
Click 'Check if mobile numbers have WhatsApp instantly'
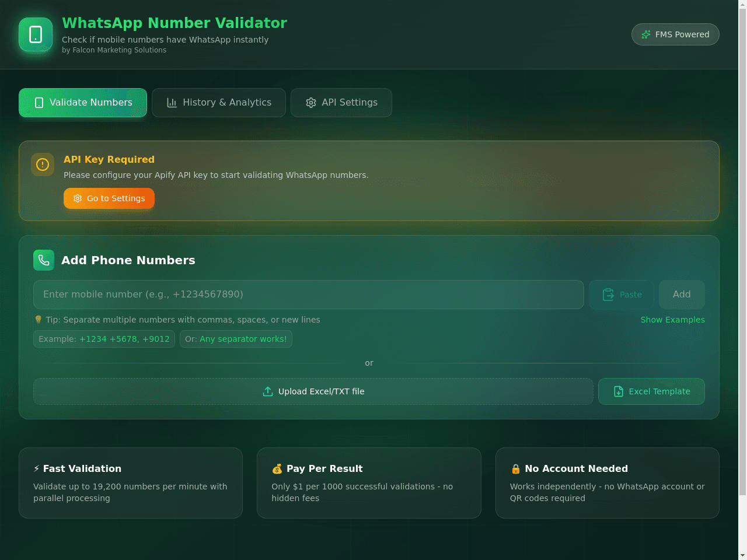165,40
